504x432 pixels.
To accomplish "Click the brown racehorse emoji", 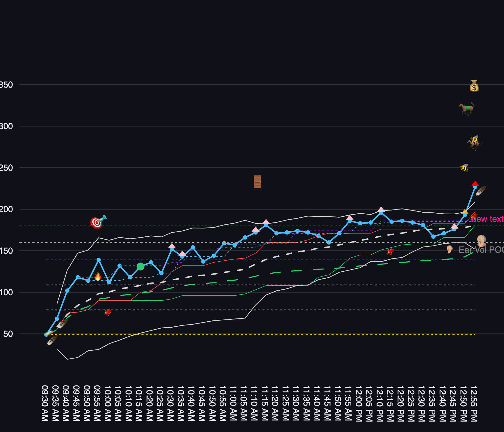I will pos(467,109).
